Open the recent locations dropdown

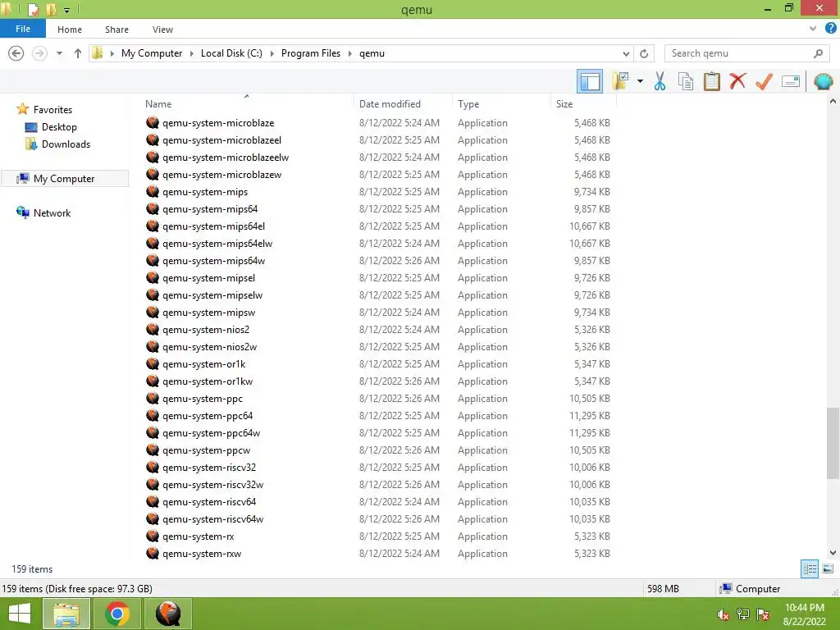(x=59, y=53)
